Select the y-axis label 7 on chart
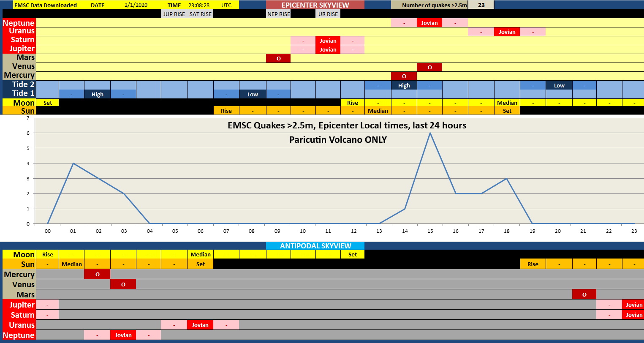Viewport: 644px width, 343px height. 28,118
